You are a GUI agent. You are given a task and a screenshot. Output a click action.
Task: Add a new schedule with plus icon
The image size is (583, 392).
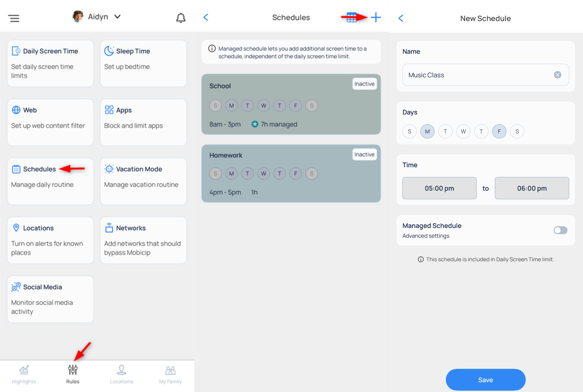tap(376, 17)
